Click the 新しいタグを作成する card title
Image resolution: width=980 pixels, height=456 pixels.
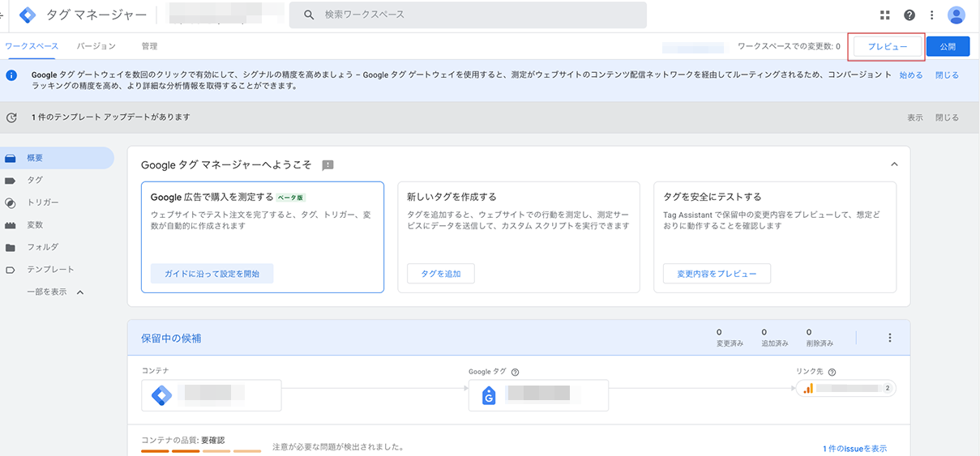click(x=451, y=197)
